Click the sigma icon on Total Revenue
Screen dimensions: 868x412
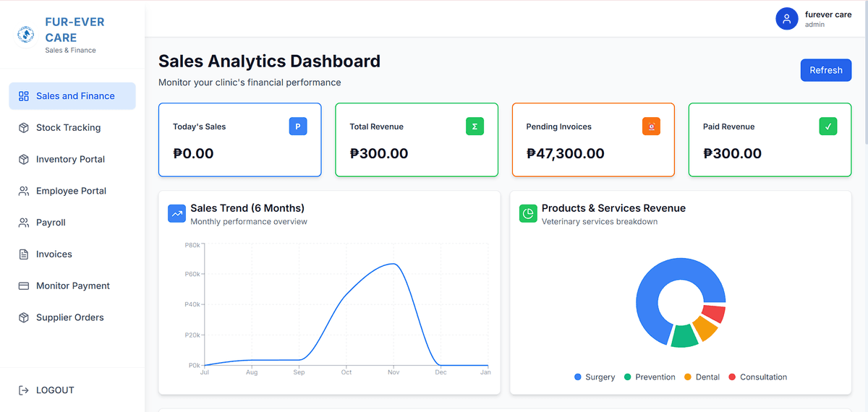coord(475,126)
